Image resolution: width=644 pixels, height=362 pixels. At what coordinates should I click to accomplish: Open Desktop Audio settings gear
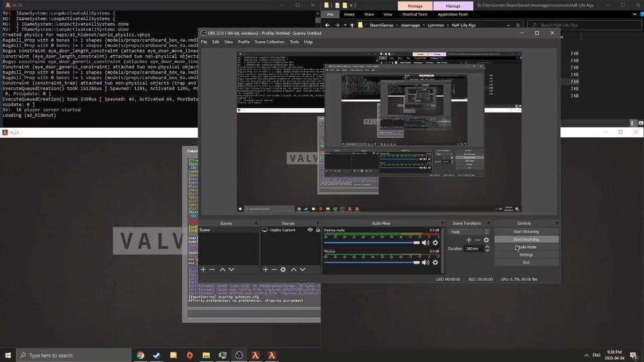tap(435, 243)
